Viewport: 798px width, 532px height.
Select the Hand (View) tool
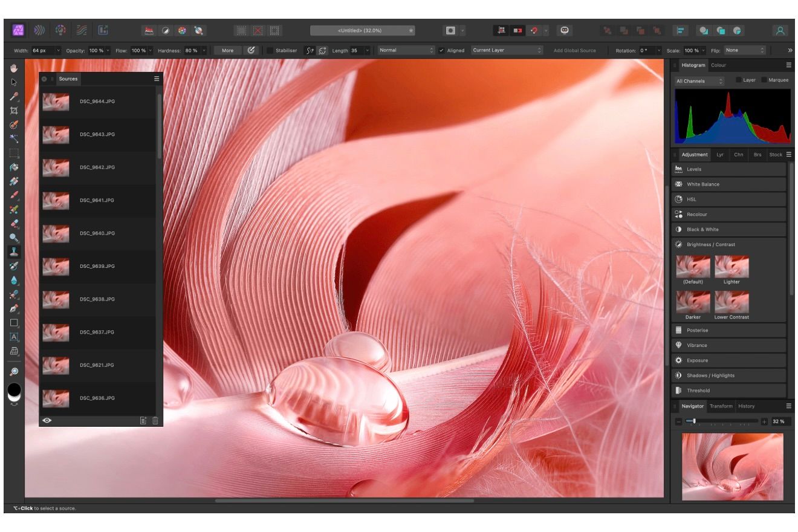pos(14,69)
